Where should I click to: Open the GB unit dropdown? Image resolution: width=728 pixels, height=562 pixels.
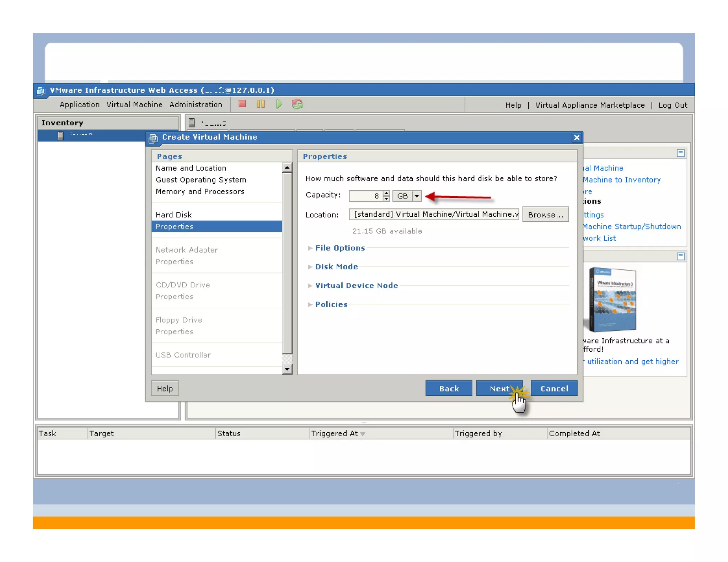417,196
